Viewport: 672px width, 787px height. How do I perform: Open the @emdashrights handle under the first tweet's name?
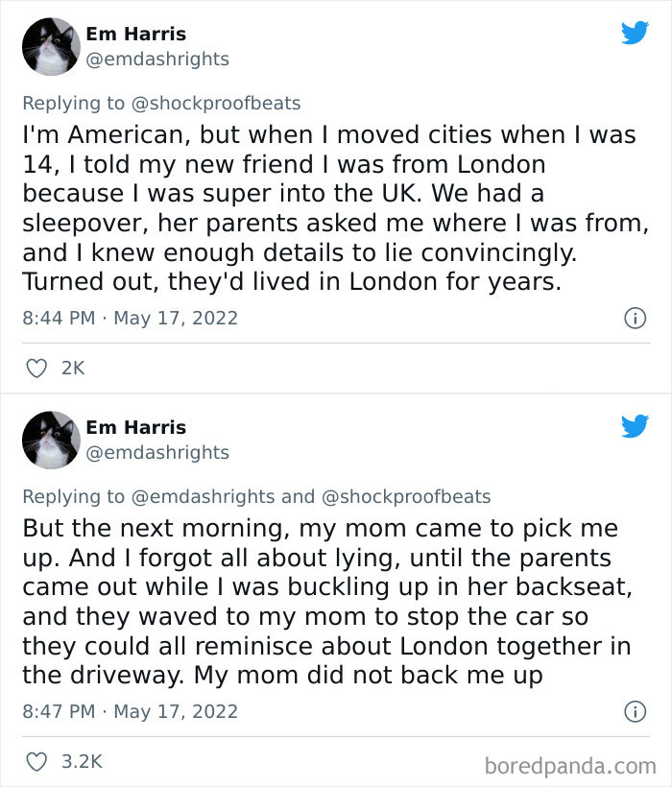(x=157, y=59)
